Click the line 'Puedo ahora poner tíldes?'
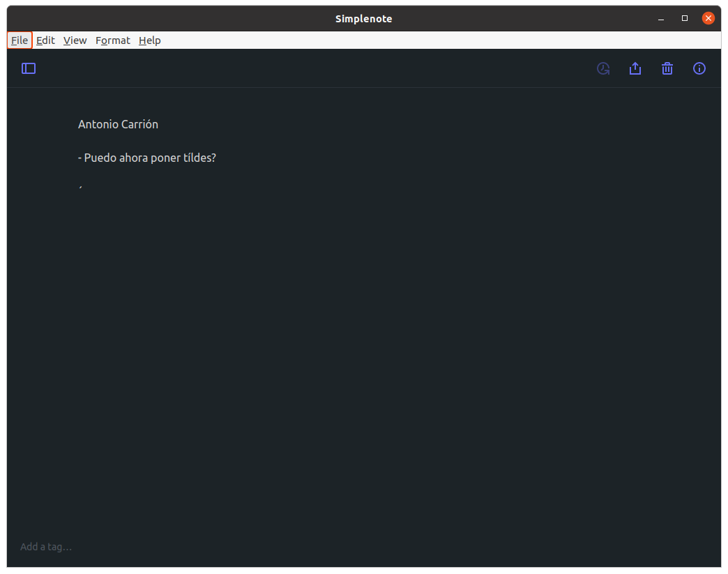728x574 pixels. 147,158
